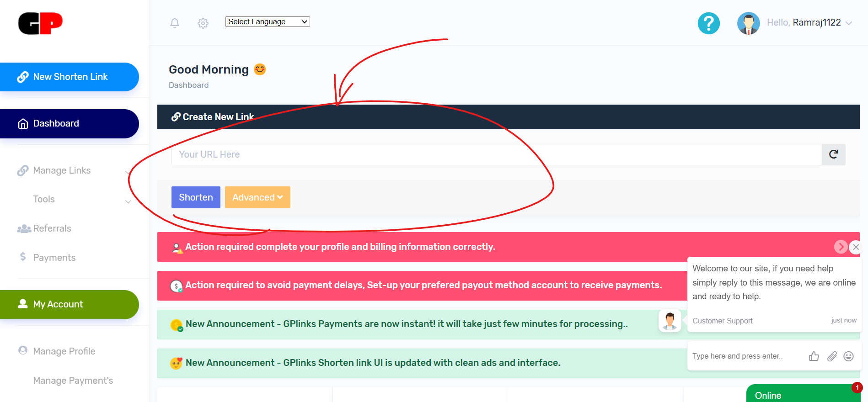Click the pink arrow button in chat popup
868x402 pixels.
coord(841,247)
